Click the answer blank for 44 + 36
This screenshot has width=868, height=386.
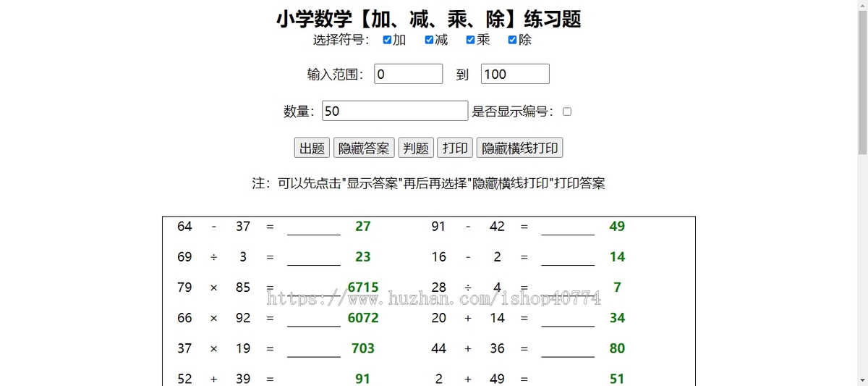point(568,348)
